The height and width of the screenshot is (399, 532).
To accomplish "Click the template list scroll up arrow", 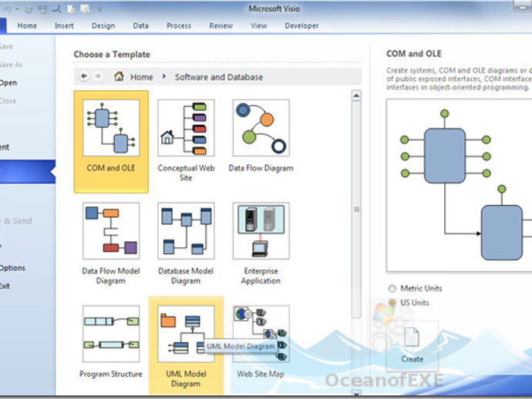I will coord(356,96).
